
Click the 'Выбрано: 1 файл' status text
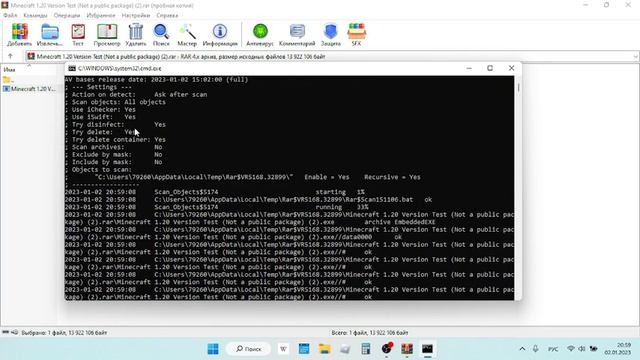coord(64,333)
